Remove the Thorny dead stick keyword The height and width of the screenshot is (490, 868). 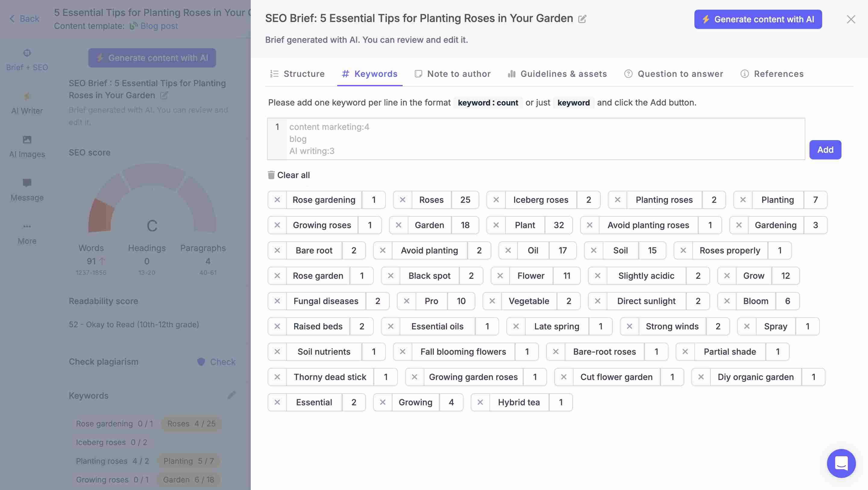tap(277, 377)
